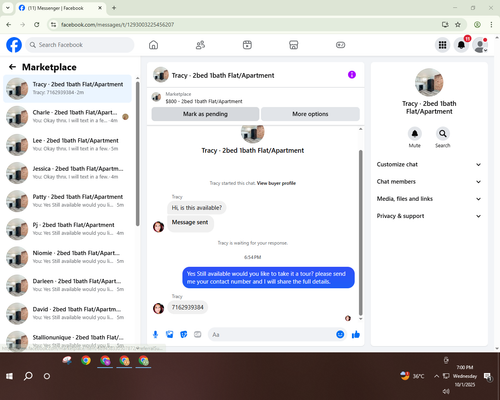Click the chat messages scrollbar

pos(360,232)
